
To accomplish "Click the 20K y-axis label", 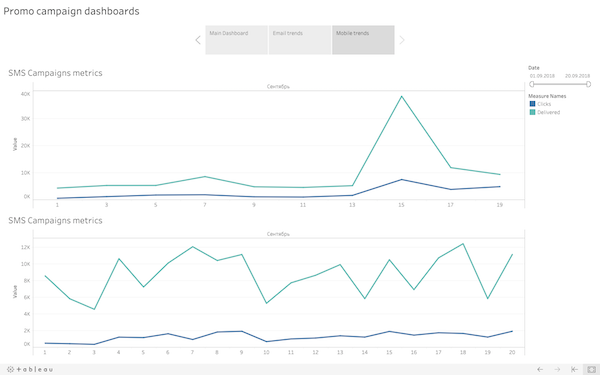I will (x=26, y=146).
